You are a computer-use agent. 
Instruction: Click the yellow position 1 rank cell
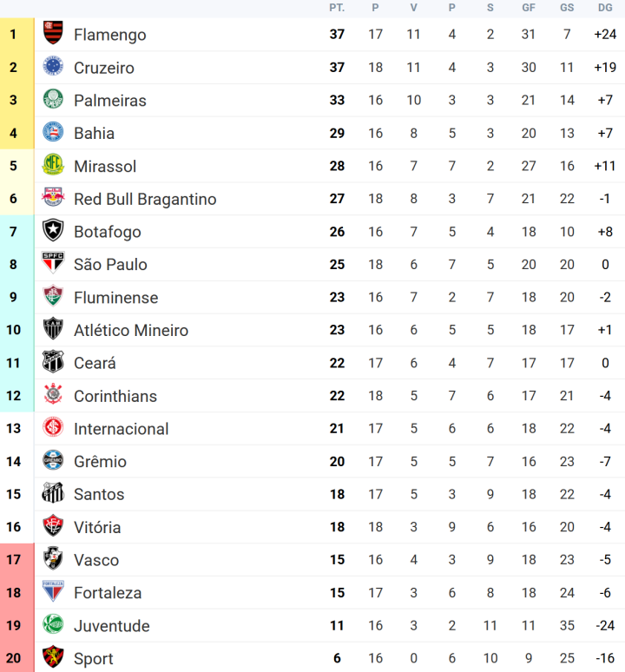[13, 35]
